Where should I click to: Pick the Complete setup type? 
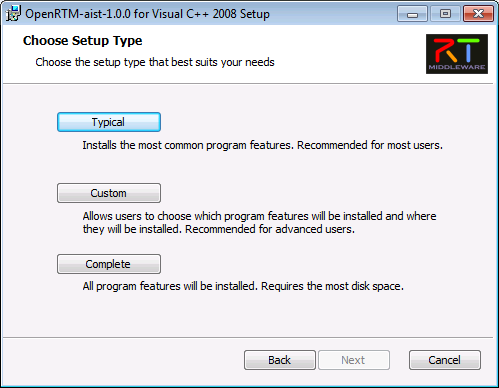coord(109,264)
